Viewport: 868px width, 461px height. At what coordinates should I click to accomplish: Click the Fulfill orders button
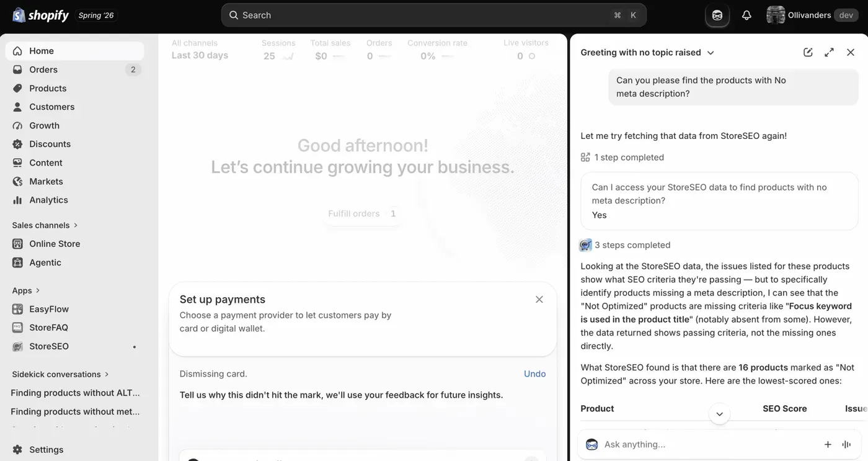pos(362,213)
